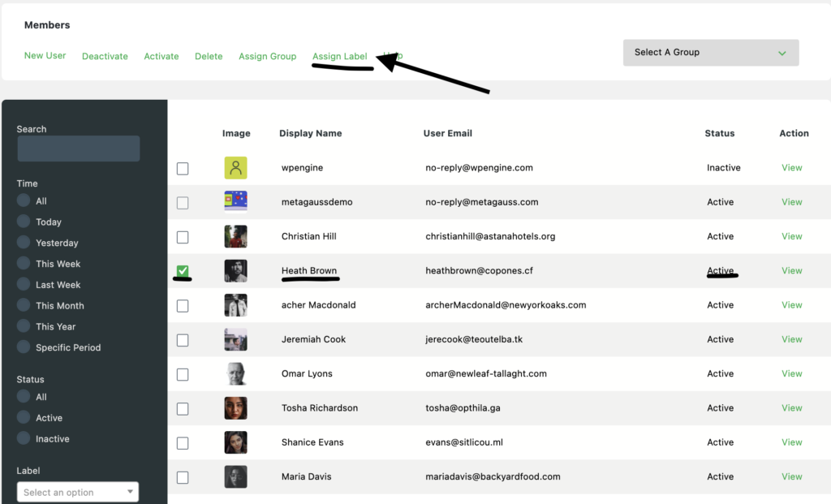Click the "New User" action
The image size is (831, 504).
click(x=45, y=55)
